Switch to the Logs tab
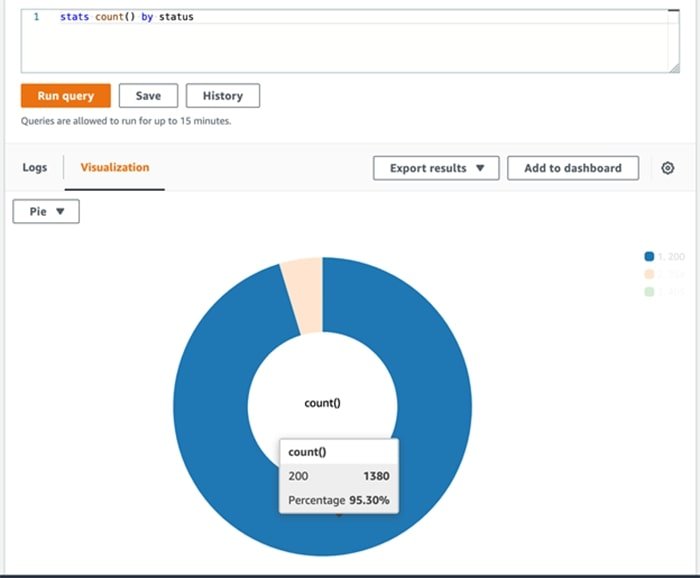700x578 pixels. (35, 167)
